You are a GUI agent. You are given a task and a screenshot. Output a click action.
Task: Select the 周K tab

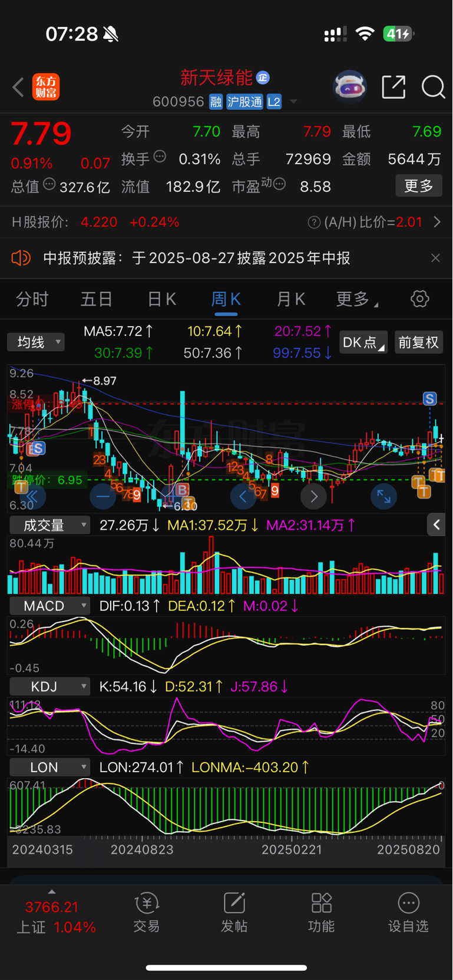click(x=226, y=299)
